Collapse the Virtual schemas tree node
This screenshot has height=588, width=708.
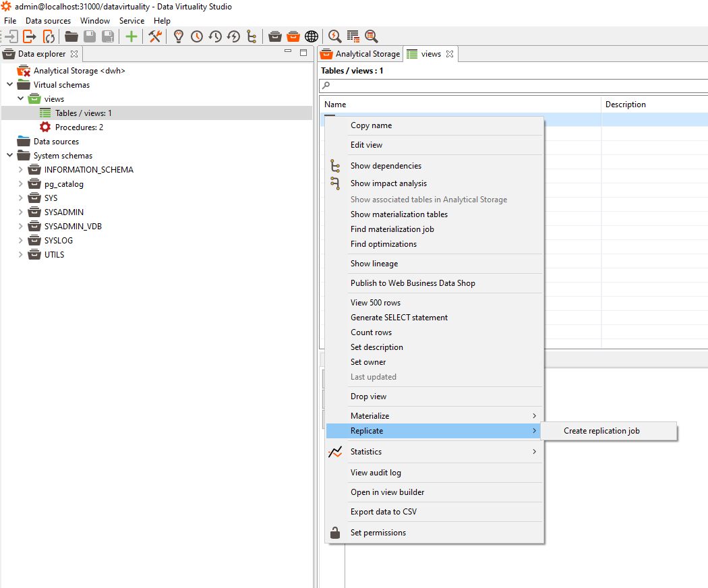pyautogui.click(x=10, y=85)
